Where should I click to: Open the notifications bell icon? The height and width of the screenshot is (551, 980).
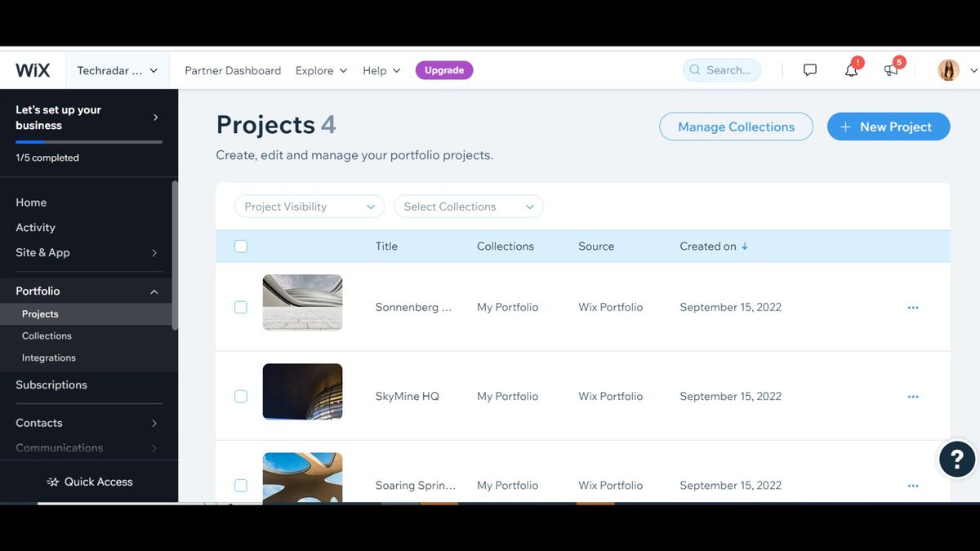pyautogui.click(x=851, y=70)
